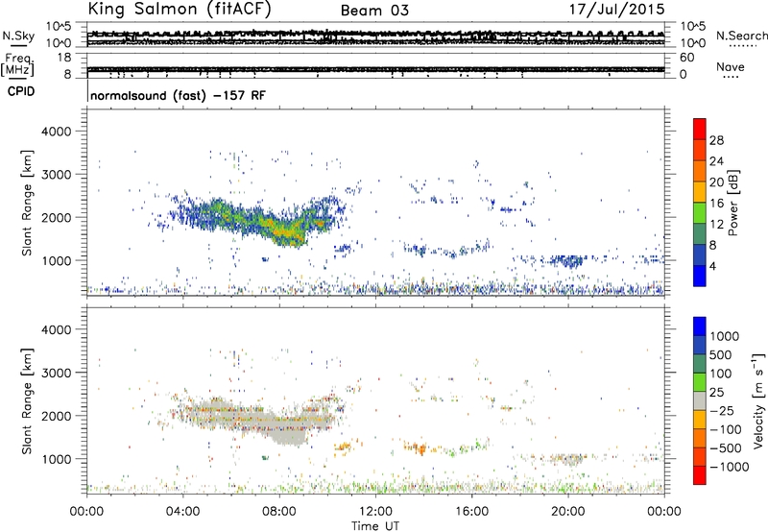Click the '16' tick on power colorbar
Image resolution: width=768 pixels, height=532 pixels.
point(716,204)
